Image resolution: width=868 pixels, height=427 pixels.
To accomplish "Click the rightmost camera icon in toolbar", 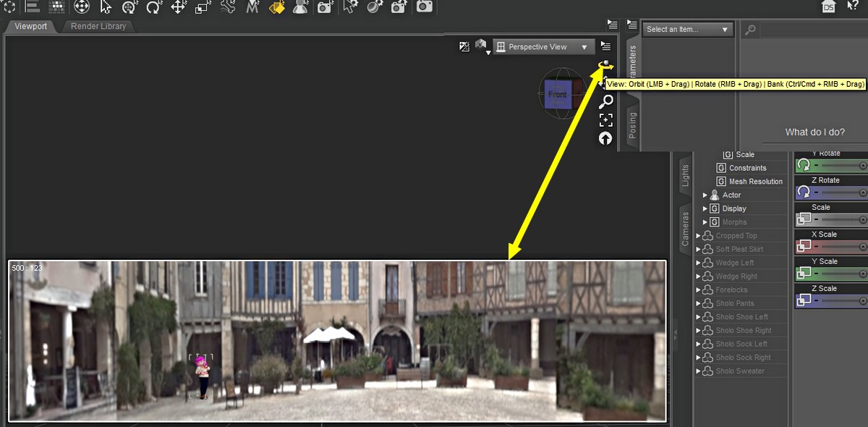I will point(425,7).
